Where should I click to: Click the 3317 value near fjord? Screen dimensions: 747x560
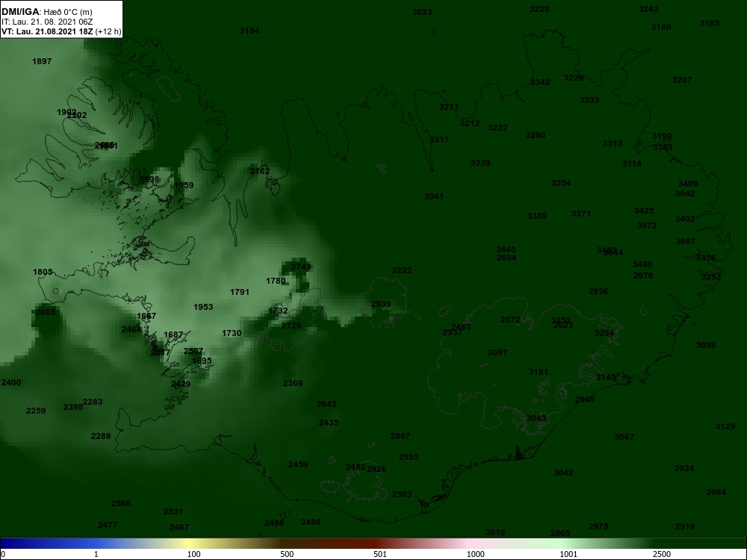click(439, 140)
